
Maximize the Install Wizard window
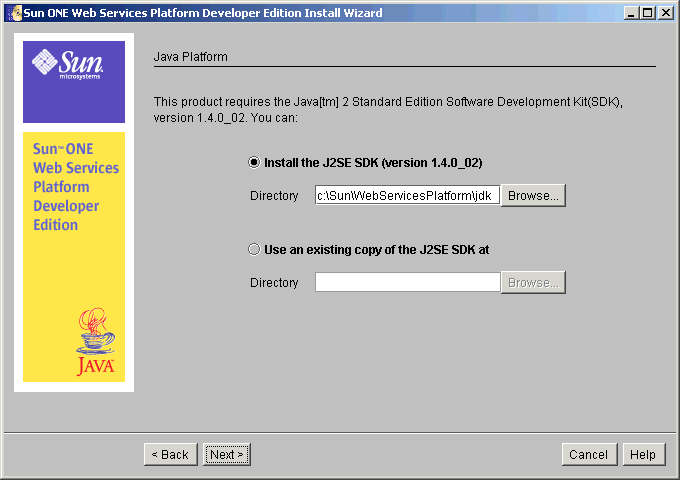coord(647,13)
